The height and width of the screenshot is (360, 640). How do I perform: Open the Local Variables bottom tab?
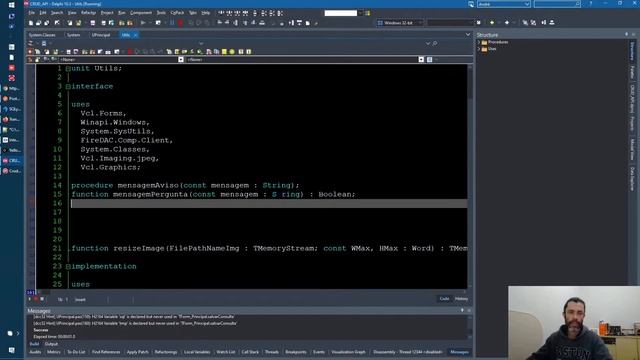tap(197, 352)
